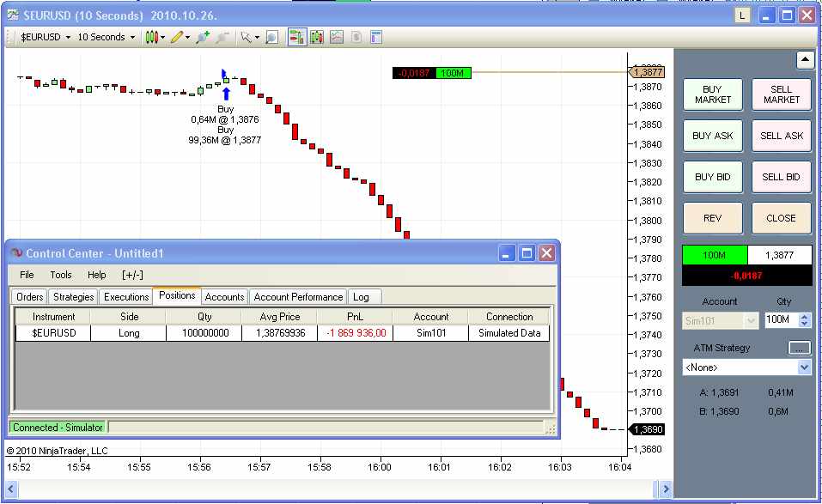Click the quantity stepper arrows
This screenshot has height=504, width=822.
(x=805, y=319)
